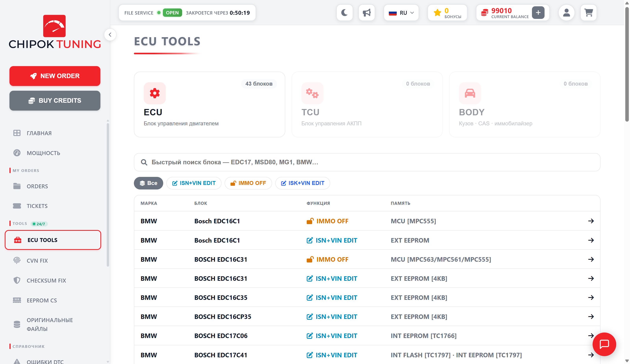Screen dimensions: 630x364
Task: Open announcements megaphone icon
Action: 367,12
